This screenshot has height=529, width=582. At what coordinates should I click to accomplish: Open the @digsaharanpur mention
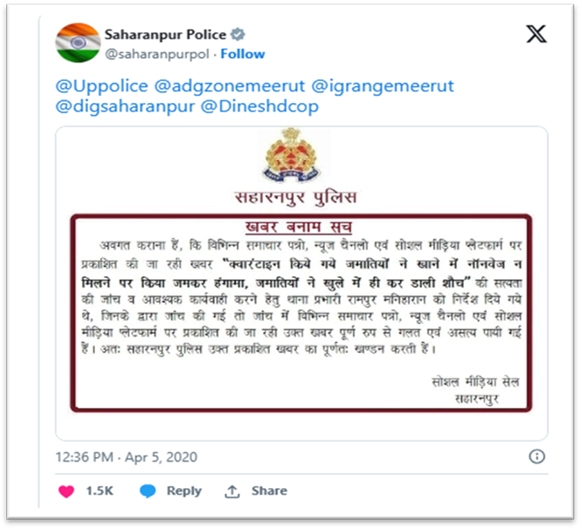125,107
